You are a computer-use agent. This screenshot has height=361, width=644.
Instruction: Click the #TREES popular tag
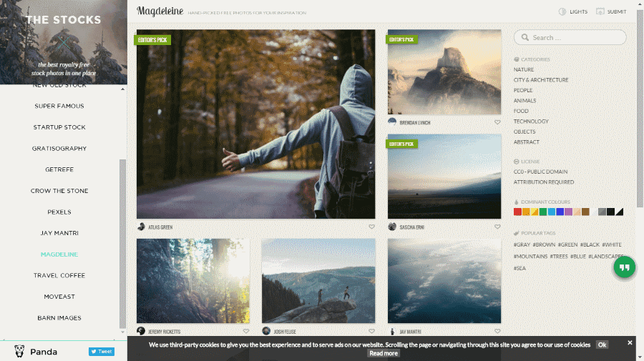click(559, 257)
